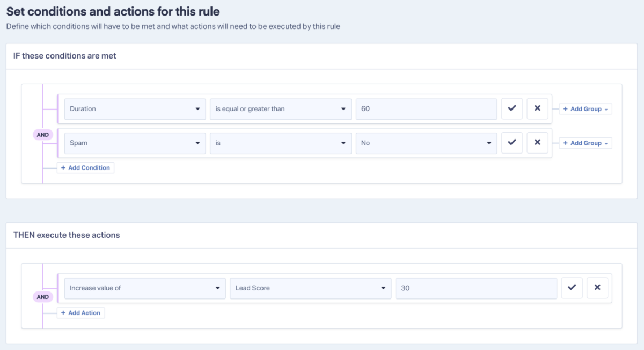Open the 'is equal or greater than' operator dropdown

pos(281,109)
